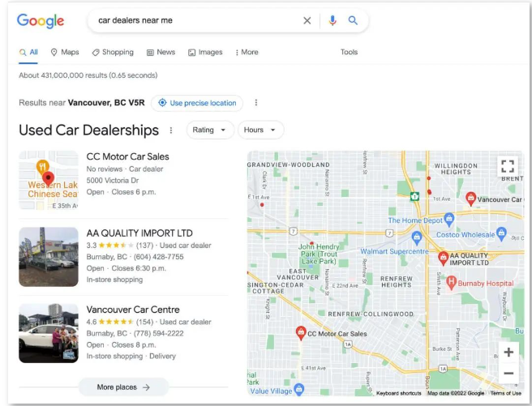Click the Keyboard shortcuts link on map
Image resolution: width=532 pixels, height=406 pixels.
pyautogui.click(x=399, y=393)
